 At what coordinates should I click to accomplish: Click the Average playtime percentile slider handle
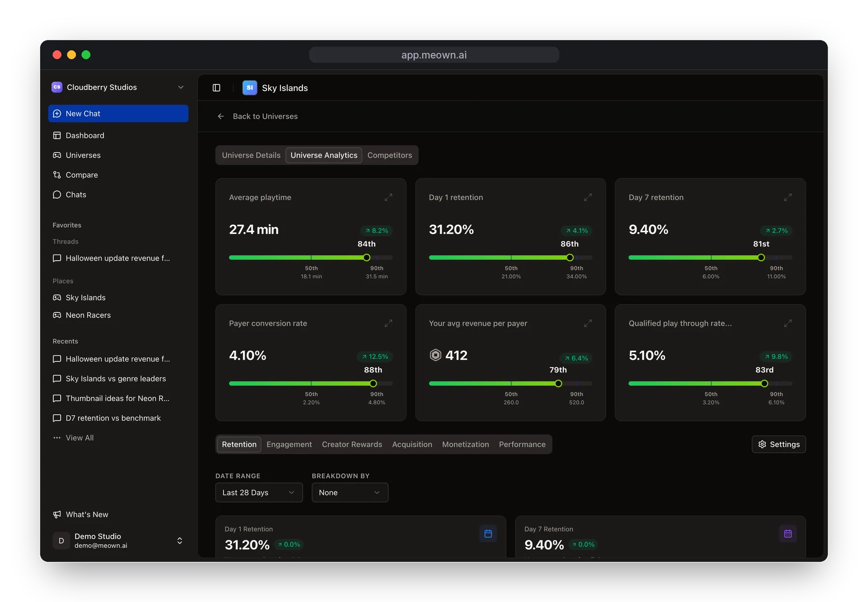366,257
